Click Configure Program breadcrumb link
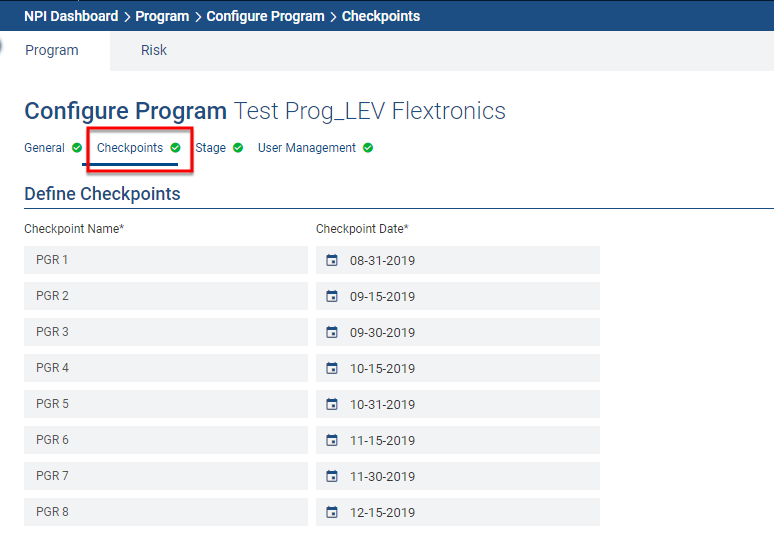 (265, 16)
